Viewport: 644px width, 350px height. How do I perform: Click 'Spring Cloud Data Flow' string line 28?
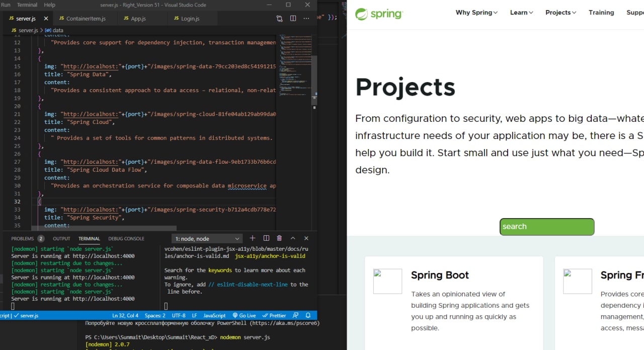(106, 170)
